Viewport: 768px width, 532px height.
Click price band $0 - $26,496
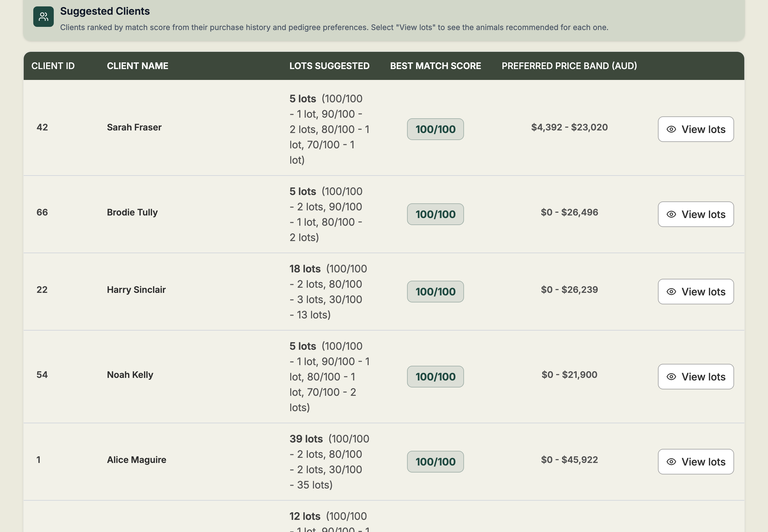coord(569,212)
